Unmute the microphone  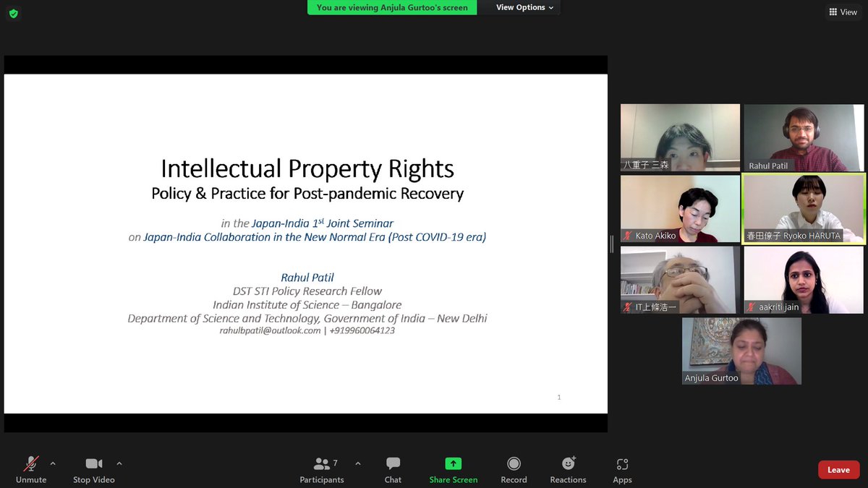[31, 471]
